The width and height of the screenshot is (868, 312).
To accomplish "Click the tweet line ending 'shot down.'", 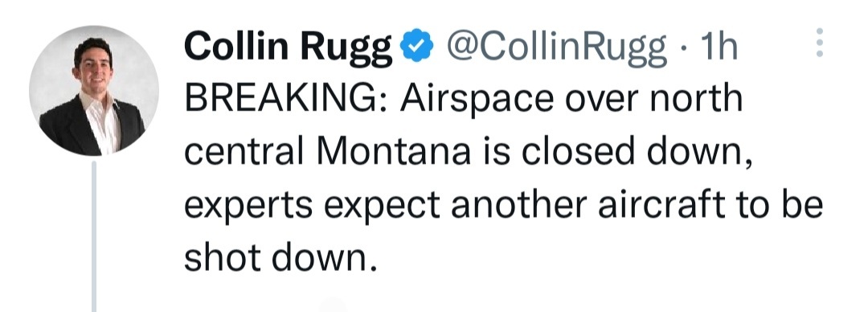I will 280,257.
